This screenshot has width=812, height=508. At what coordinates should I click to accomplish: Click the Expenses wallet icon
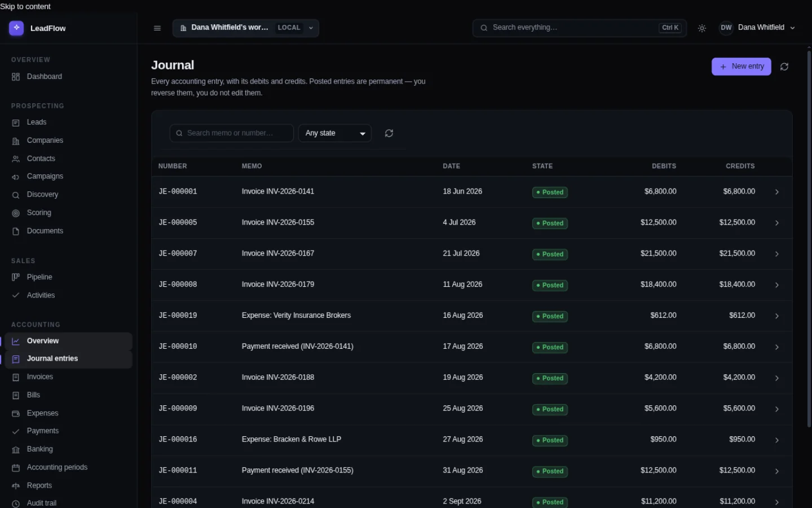16,413
